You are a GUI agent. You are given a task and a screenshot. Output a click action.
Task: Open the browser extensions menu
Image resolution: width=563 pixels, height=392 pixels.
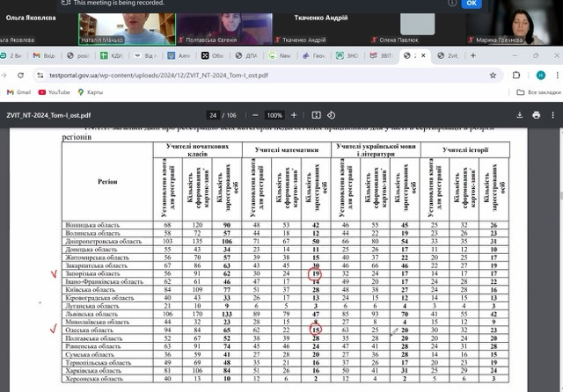pyautogui.click(x=516, y=76)
